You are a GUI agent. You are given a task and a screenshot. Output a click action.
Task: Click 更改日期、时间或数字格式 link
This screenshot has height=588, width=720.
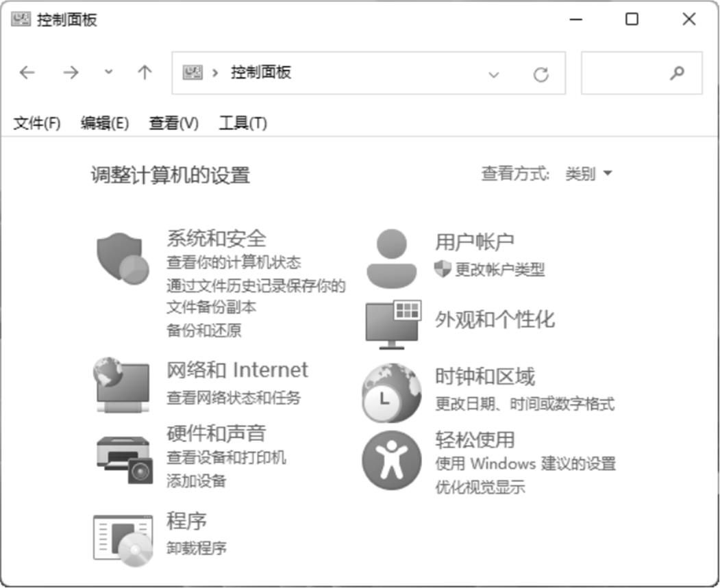[525, 404]
